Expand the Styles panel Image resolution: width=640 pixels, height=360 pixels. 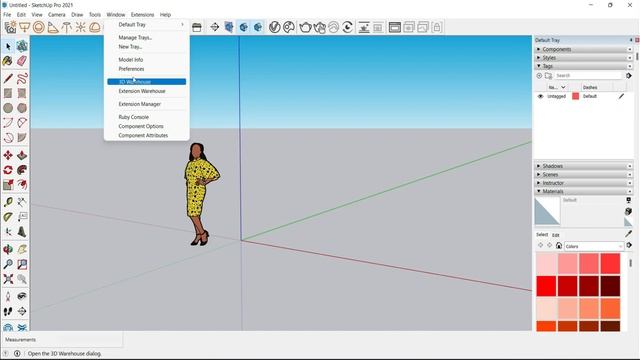pyautogui.click(x=584, y=58)
